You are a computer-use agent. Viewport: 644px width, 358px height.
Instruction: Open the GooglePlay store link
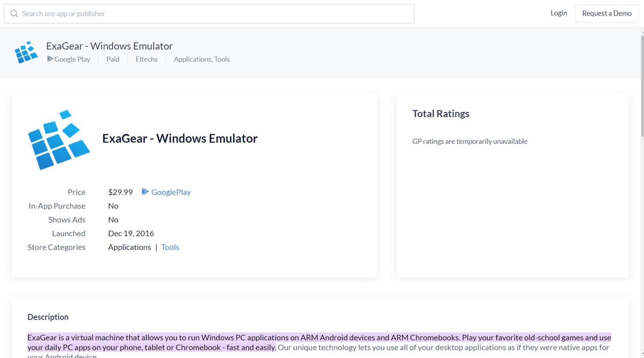[171, 192]
